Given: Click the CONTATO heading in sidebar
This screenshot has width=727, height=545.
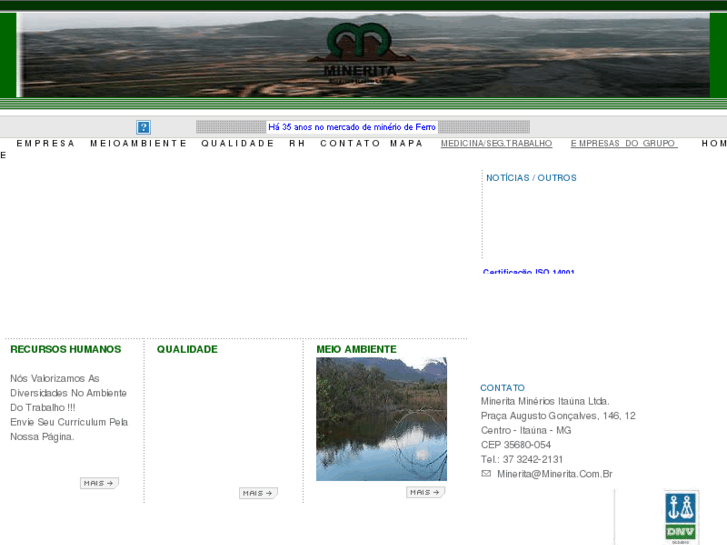Looking at the screenshot, I should 502,388.
